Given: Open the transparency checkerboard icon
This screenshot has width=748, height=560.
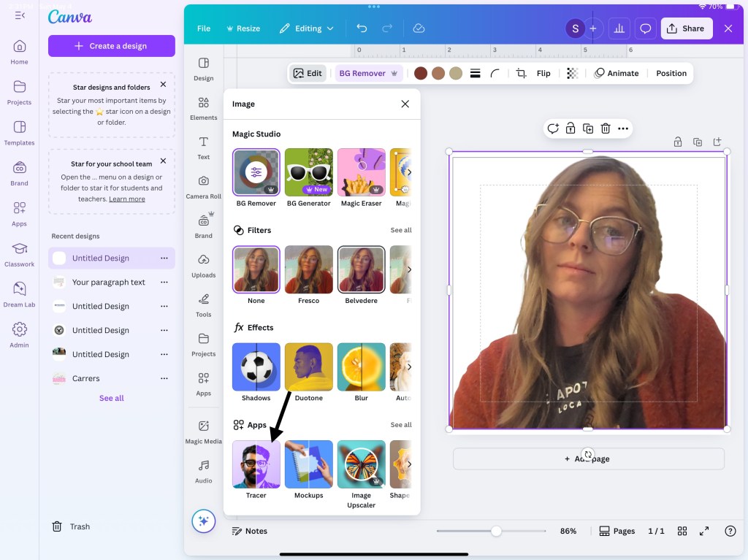Looking at the screenshot, I should point(572,73).
